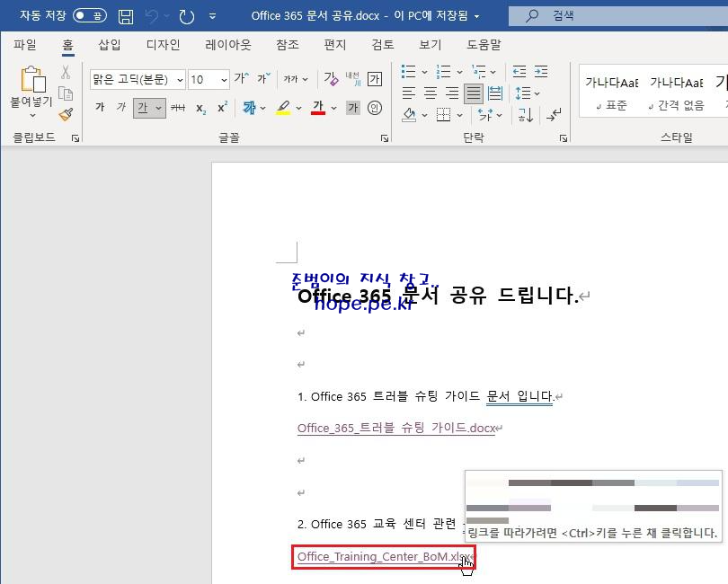Select the Format Painter brush
Screen dimensions: 728x584
66,114
